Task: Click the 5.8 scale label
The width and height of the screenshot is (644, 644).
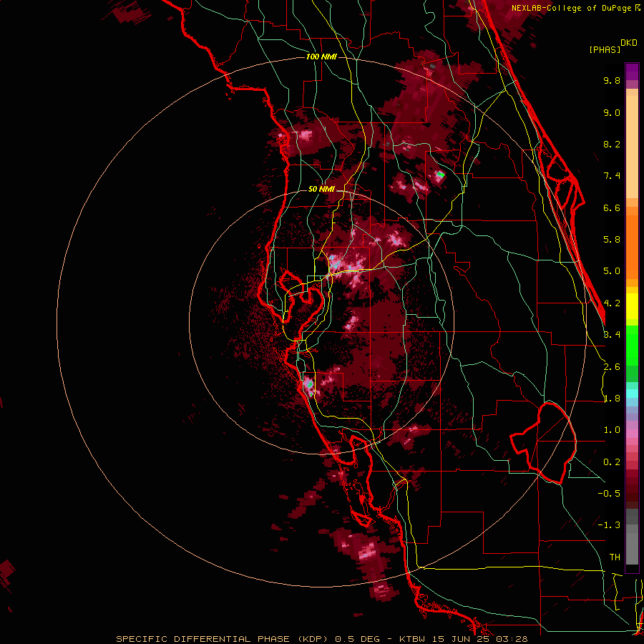Action: (x=612, y=240)
